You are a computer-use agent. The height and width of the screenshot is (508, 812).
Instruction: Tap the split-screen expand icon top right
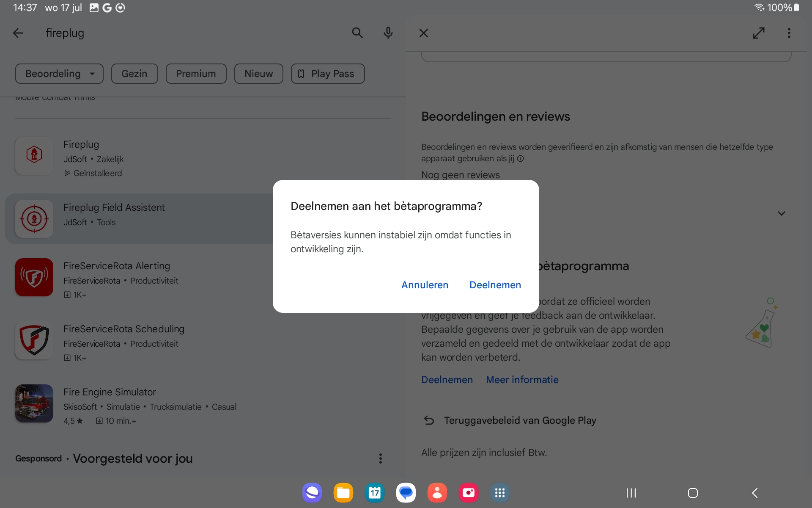click(x=758, y=33)
